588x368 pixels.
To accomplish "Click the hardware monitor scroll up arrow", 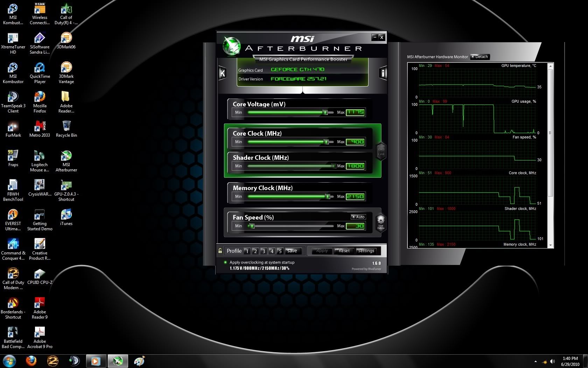I will point(550,66).
